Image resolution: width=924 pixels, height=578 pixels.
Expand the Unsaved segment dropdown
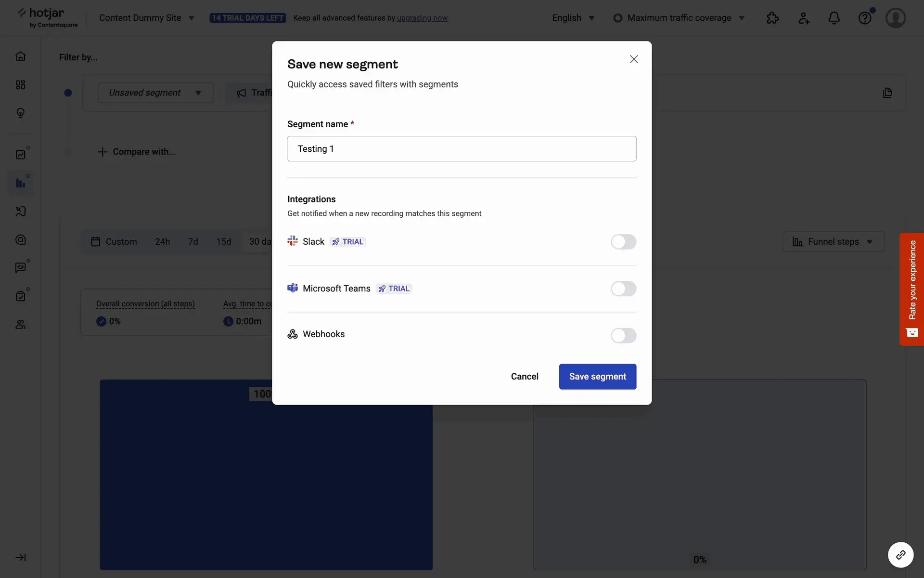(155, 92)
